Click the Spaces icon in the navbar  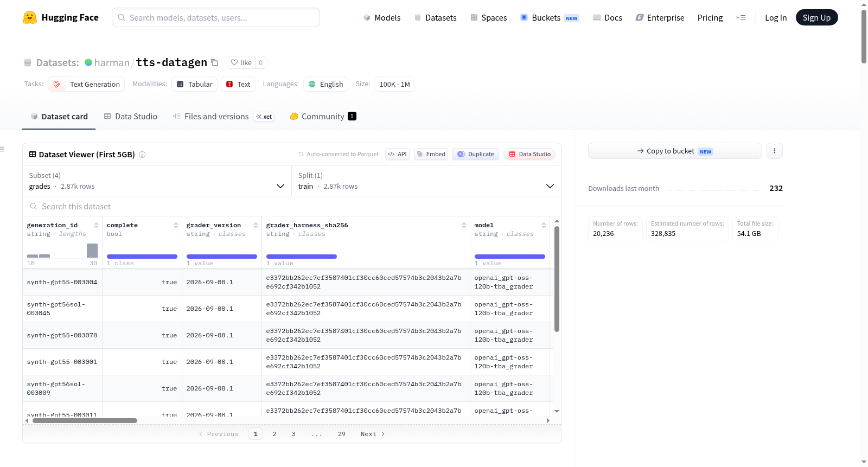click(474, 18)
